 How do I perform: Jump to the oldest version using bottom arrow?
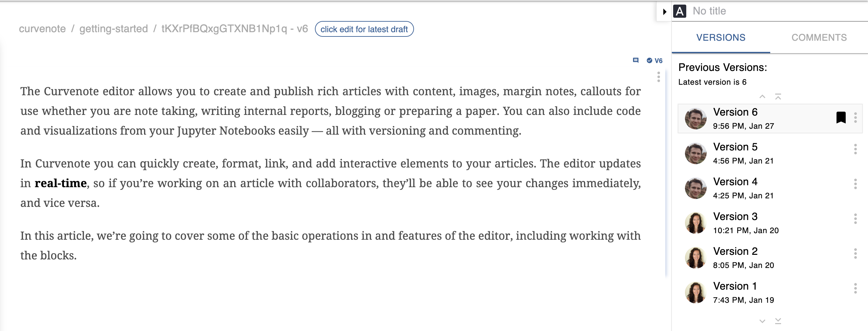point(778,321)
